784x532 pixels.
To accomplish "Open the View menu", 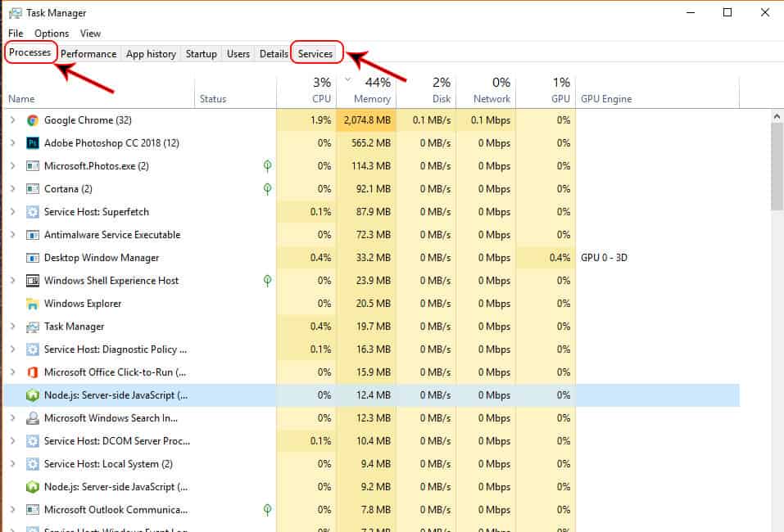I will (x=90, y=34).
